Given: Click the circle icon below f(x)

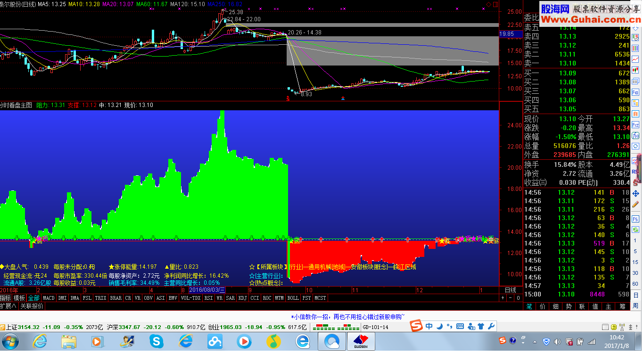Looking at the screenshot, I should [x=636, y=146].
